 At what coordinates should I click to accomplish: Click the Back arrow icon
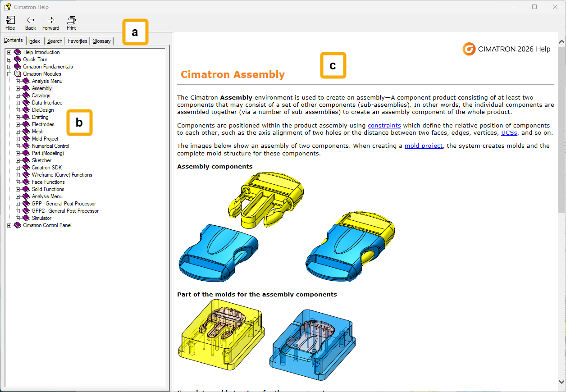point(30,20)
